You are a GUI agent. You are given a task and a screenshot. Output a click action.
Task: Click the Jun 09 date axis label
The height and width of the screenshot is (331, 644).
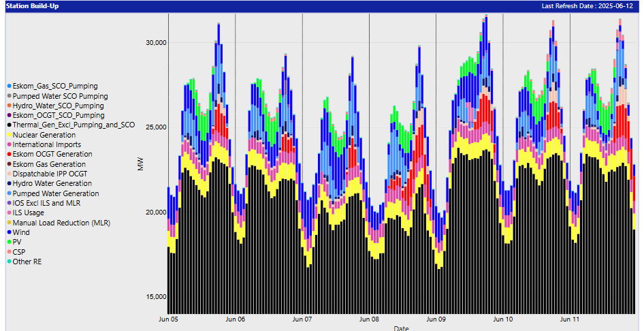[x=436, y=319]
